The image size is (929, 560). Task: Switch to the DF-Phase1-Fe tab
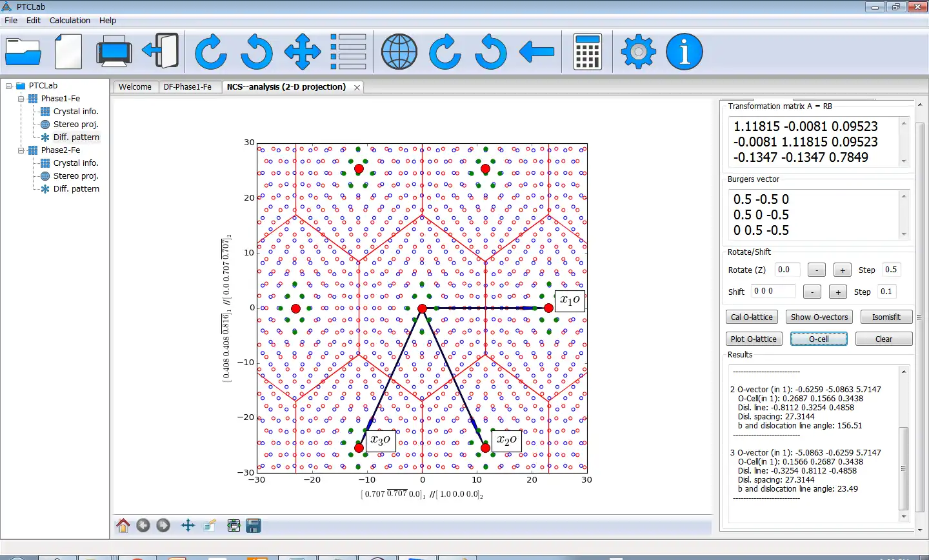187,87
